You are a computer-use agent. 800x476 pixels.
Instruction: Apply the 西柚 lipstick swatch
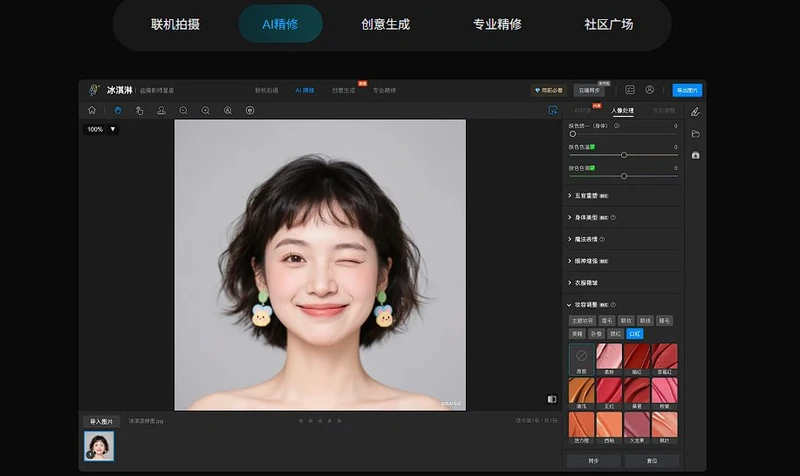pyautogui.click(x=609, y=428)
